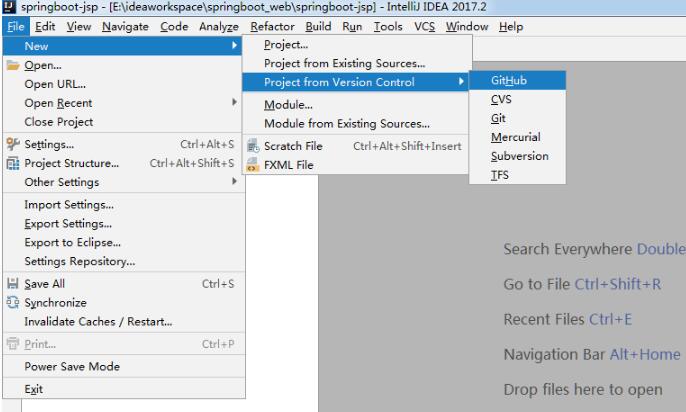Expand the New submenu arrow
The height and width of the screenshot is (412, 686).
pos(234,45)
